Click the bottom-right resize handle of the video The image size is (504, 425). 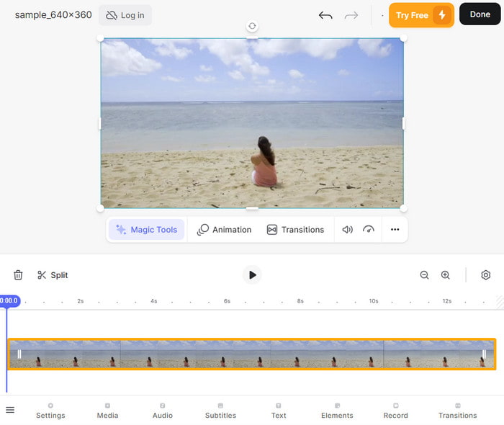pos(404,208)
